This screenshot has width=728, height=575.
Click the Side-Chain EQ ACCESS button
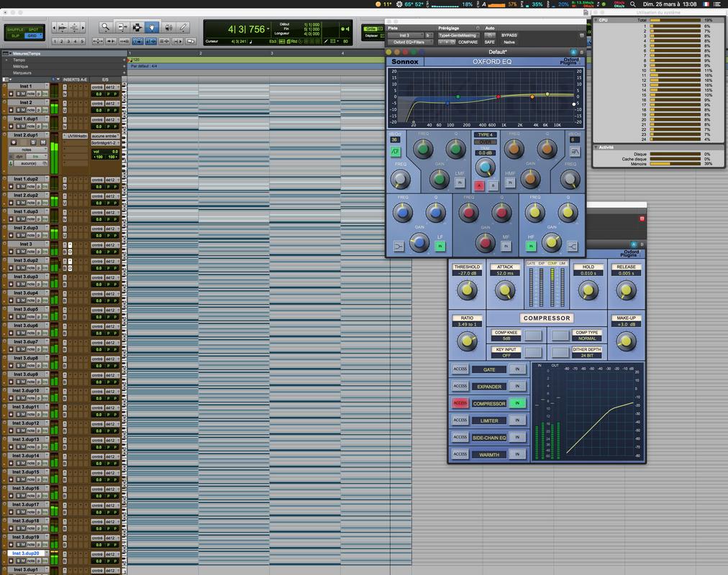point(460,437)
